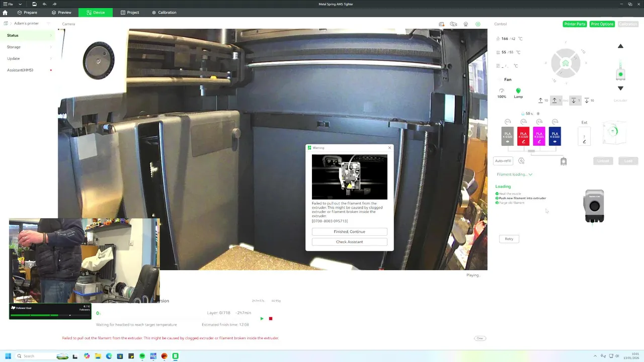The width and height of the screenshot is (644, 362).
Task: Click the extruder image in the Warning dialog
Action: (350, 177)
